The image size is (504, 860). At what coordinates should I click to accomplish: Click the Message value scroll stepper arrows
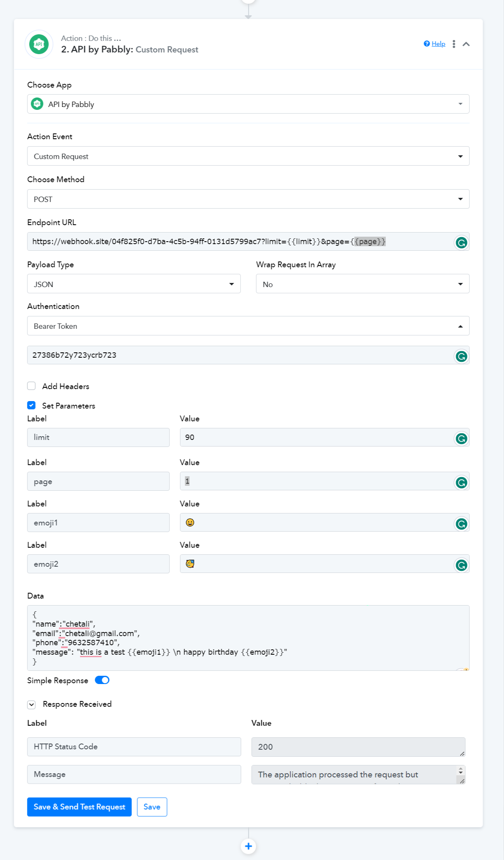coord(461,771)
